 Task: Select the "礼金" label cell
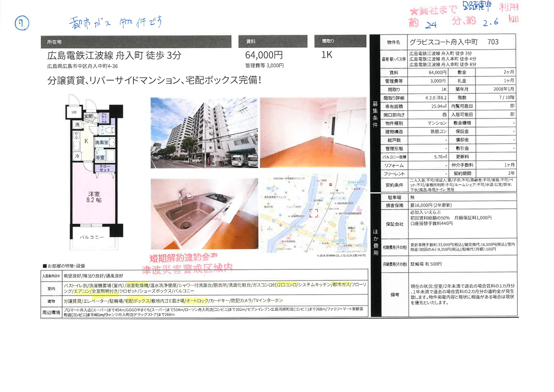(462, 81)
